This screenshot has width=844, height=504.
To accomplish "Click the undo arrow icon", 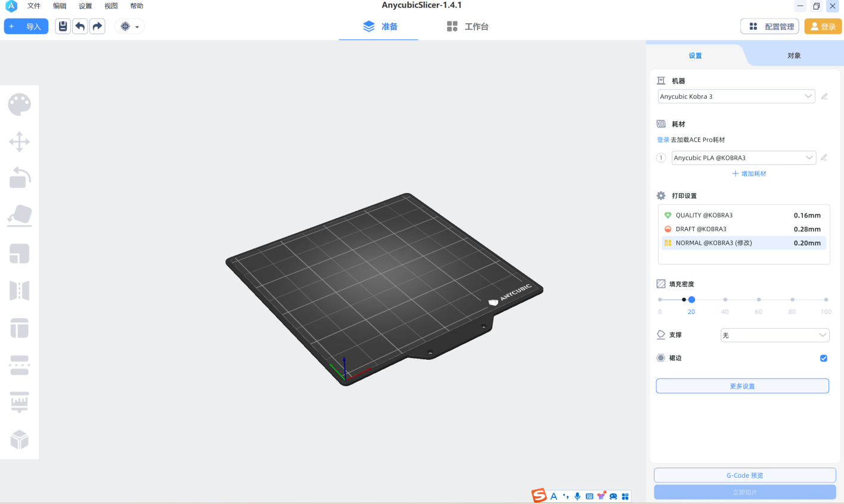I will (80, 26).
